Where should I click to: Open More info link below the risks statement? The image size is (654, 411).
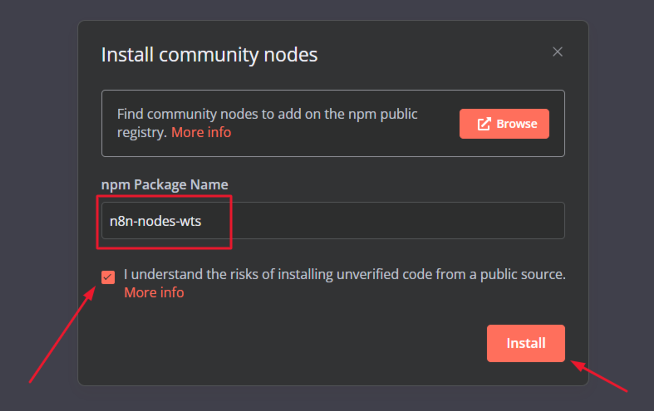pos(153,293)
